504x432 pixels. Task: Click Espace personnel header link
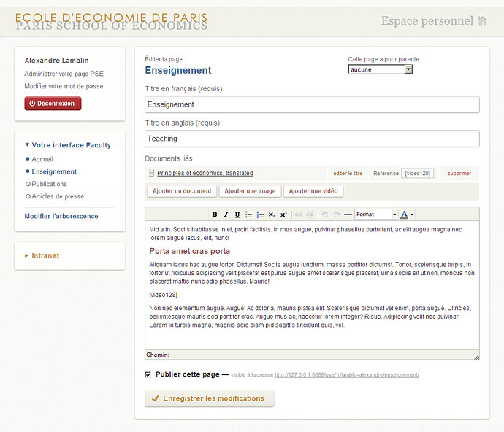point(427,21)
